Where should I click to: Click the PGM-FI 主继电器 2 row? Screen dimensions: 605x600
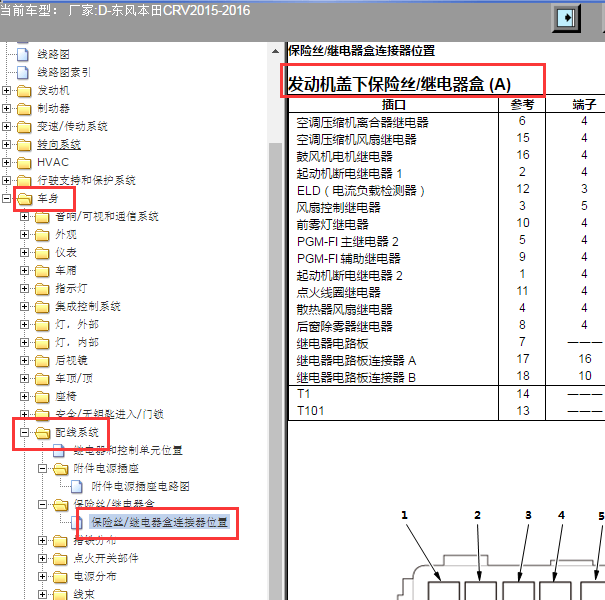click(446, 241)
